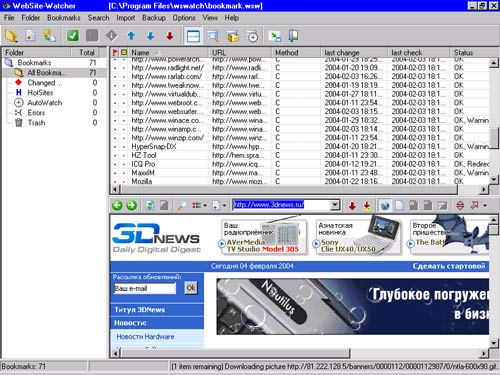Click the blue down arrow icon
This screenshot has width=500, height=375.
coord(150,36)
